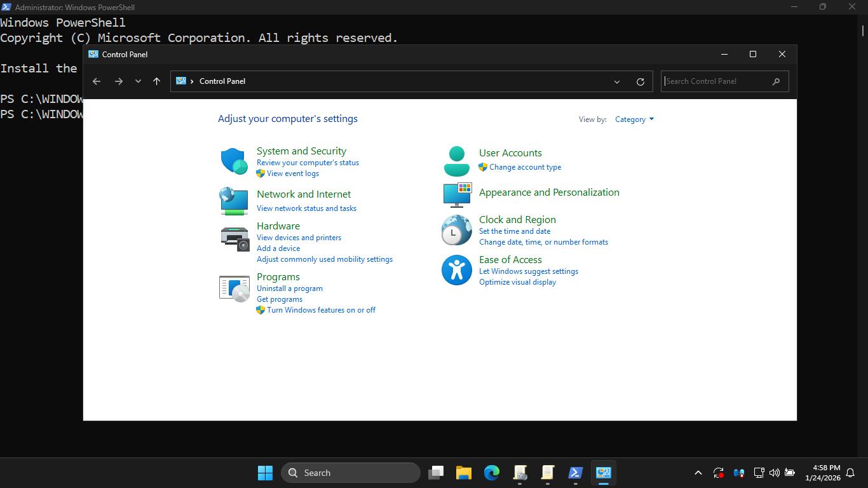Open Appearance and Personalization monitor icon
The image size is (868, 488).
[x=457, y=194]
